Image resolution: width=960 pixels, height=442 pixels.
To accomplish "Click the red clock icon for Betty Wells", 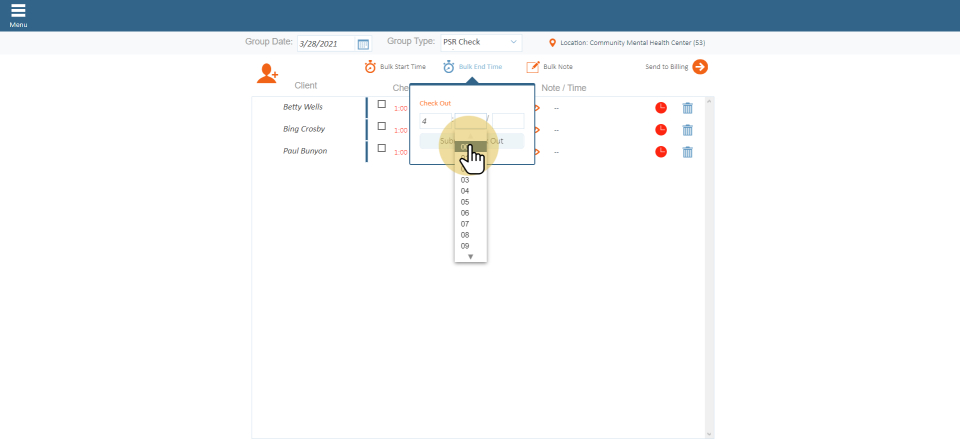I will tap(661, 108).
